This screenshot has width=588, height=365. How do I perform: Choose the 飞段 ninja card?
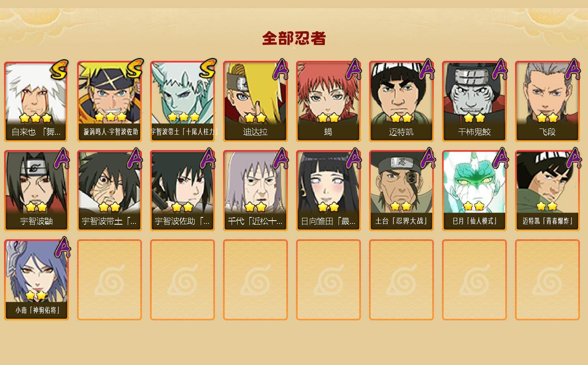coord(547,101)
